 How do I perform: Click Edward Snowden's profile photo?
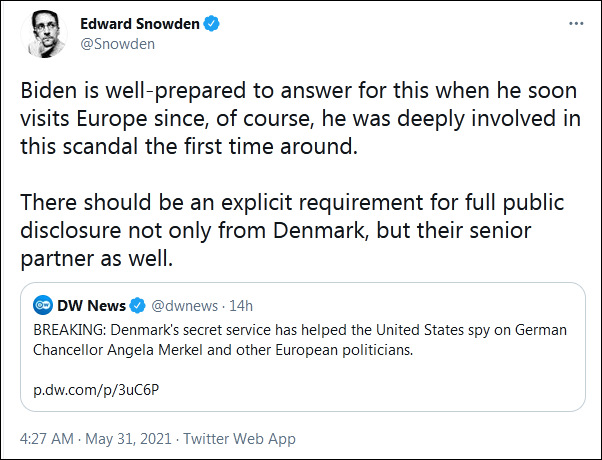click(43, 34)
